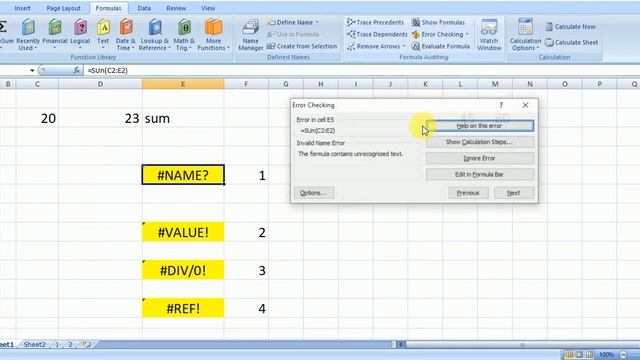Open the sheet tab named 2
This screenshot has height=360, width=640.
pos(70,344)
